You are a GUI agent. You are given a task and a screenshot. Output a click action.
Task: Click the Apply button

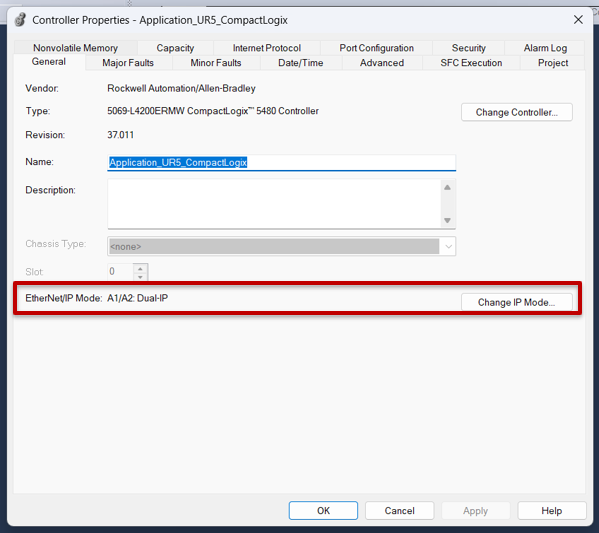pyautogui.click(x=476, y=511)
